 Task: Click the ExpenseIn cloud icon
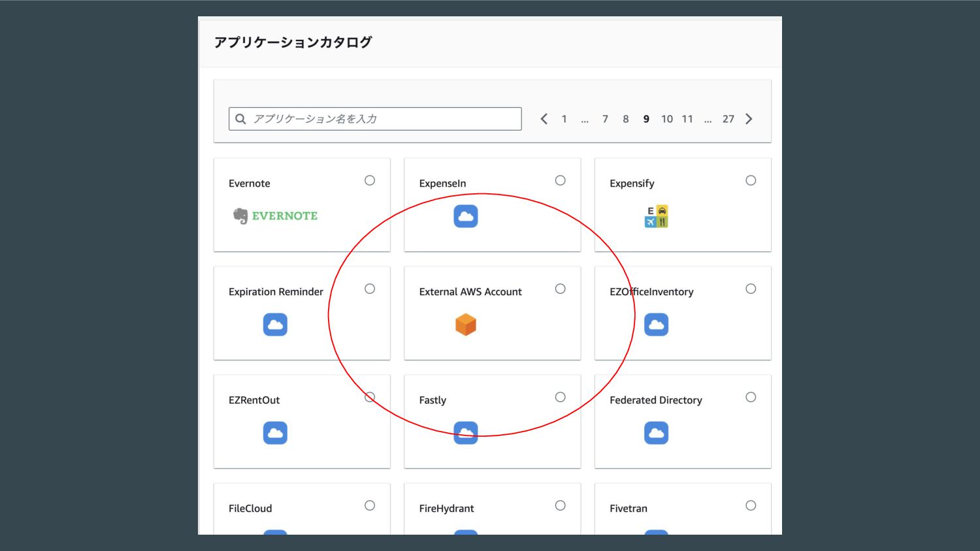point(466,216)
